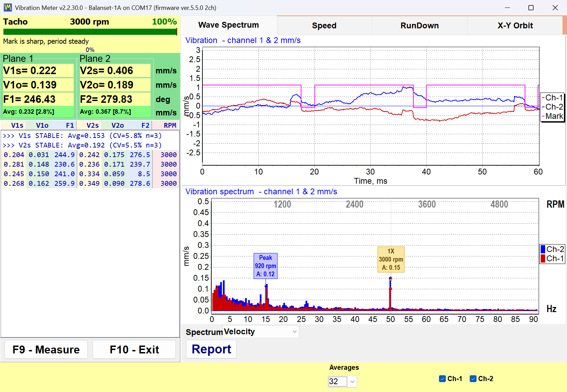Select the V1s= 0.222 reading
567x392 pixels.
38,71
